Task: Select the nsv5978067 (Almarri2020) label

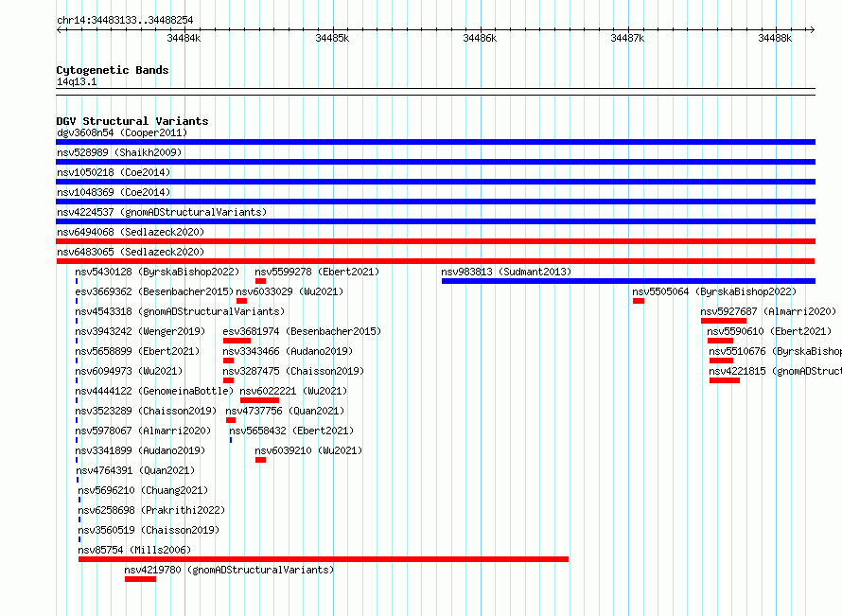Action: [143, 431]
